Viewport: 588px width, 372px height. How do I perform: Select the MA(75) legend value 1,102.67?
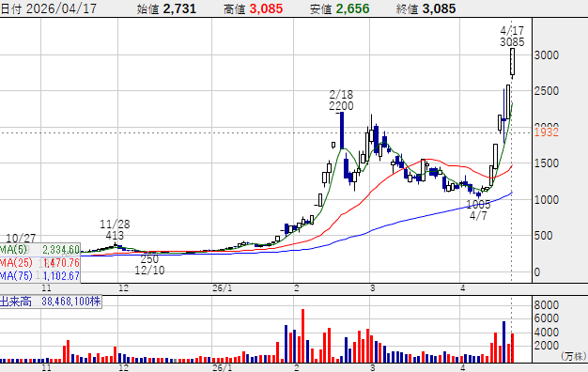pyautogui.click(x=61, y=276)
